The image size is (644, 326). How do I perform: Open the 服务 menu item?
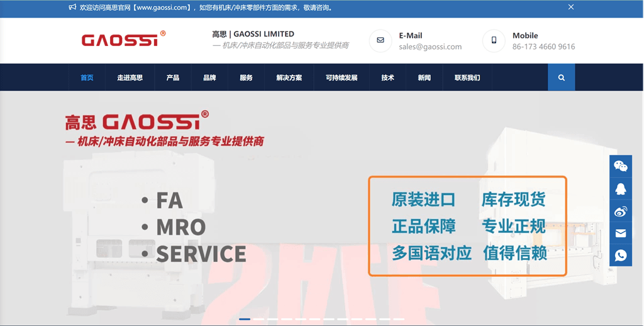pos(246,77)
